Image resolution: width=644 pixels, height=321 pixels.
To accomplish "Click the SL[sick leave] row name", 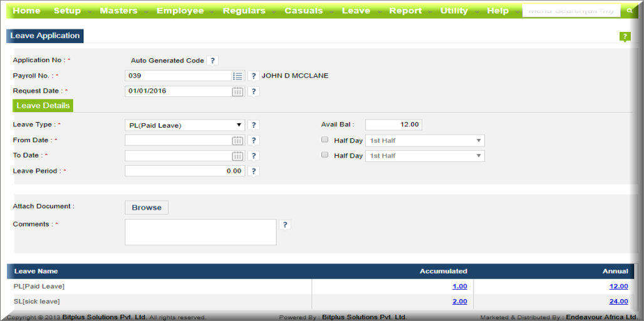I will (x=37, y=302).
